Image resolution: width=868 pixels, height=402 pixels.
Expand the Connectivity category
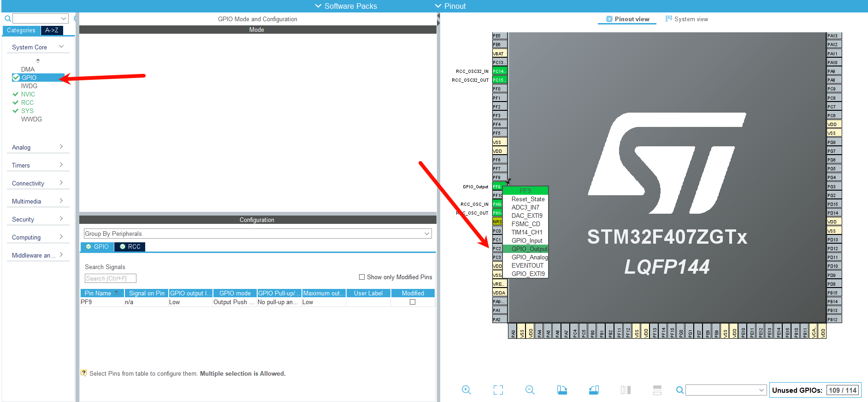[x=38, y=183]
